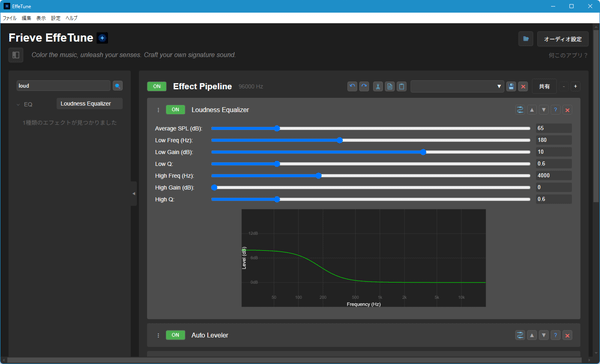
Task: Disable the Loudness Equalizer ON toggle
Action: tap(175, 109)
